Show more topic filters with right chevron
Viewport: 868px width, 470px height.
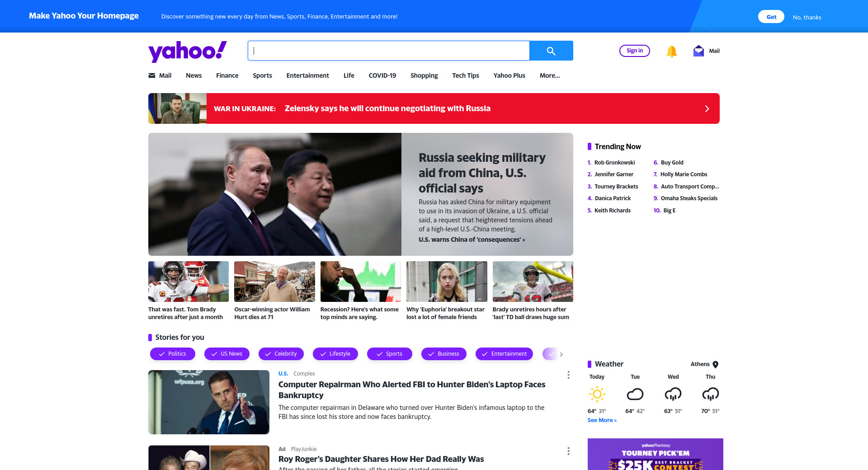pyautogui.click(x=561, y=354)
